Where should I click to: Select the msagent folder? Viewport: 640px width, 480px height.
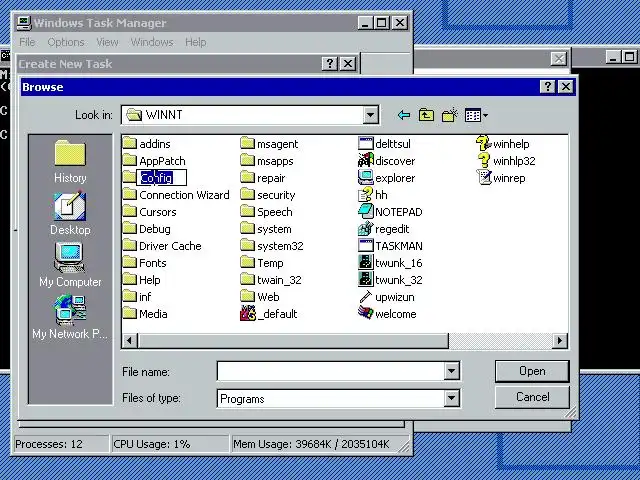(x=269, y=144)
